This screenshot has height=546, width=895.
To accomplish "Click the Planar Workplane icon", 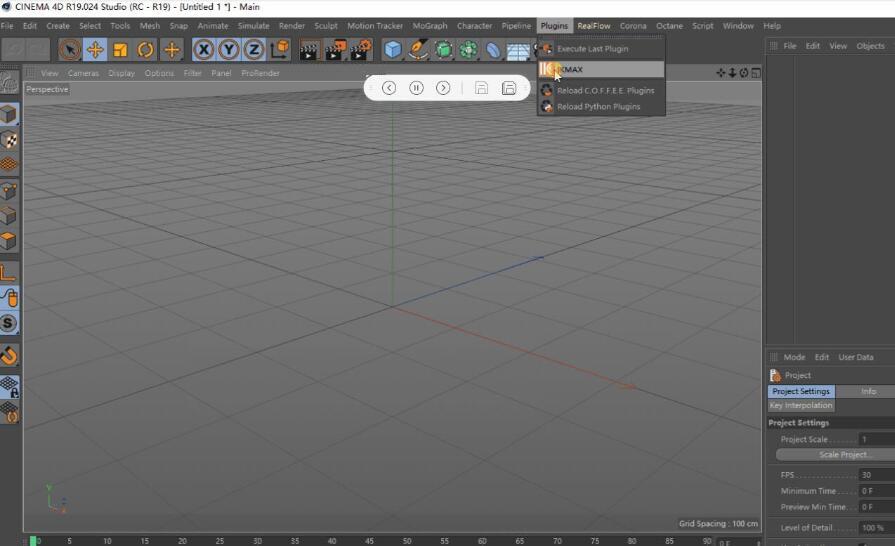I will tap(9, 412).
